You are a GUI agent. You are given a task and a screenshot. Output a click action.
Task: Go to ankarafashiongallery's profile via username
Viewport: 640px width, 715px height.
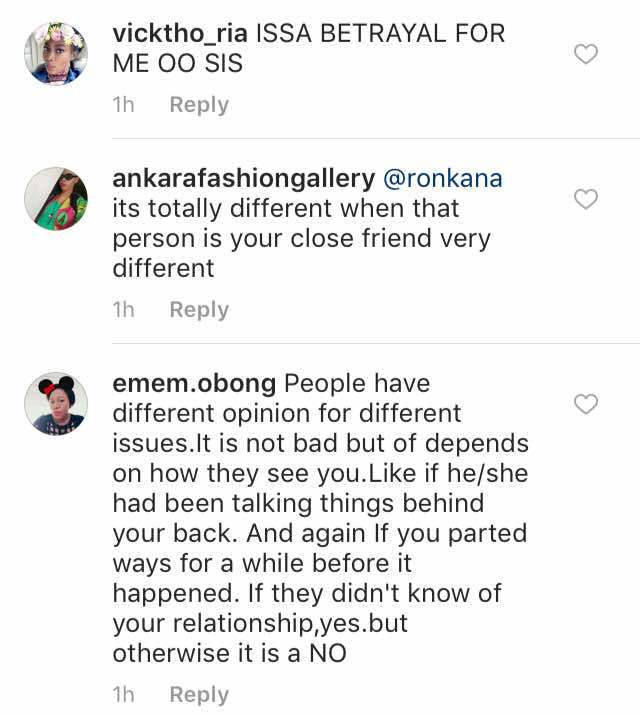244,179
